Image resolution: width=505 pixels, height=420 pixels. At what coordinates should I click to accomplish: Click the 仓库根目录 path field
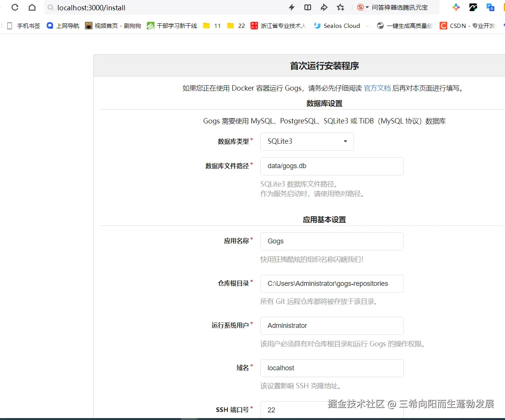(332, 284)
